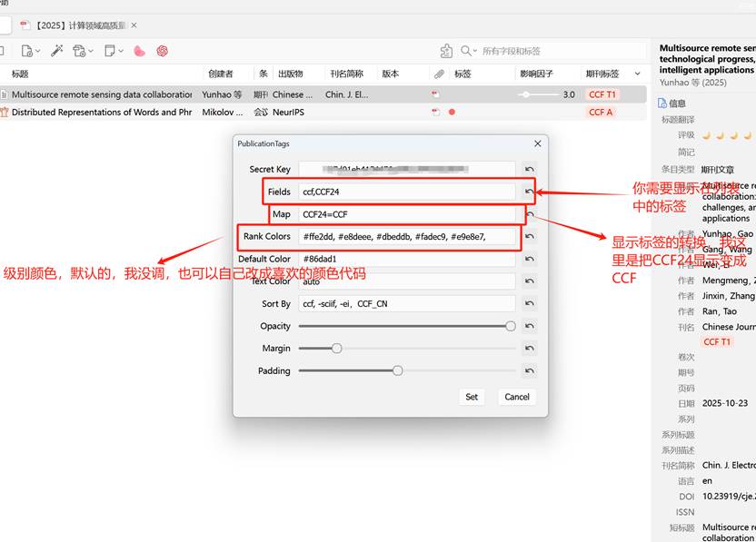Viewport: 756px width, 542px height.
Task: Click the magnifier icon in the search field
Action: (465, 50)
